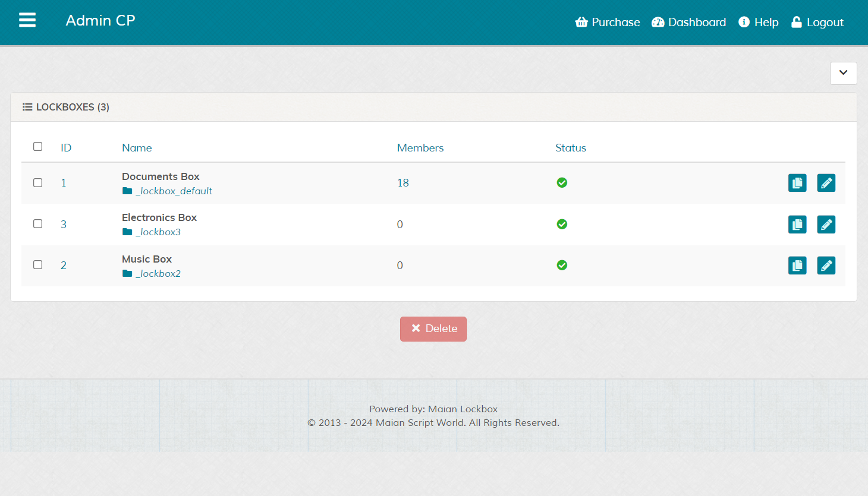
Task: Click the green status check for Music Box
Action: click(x=562, y=266)
